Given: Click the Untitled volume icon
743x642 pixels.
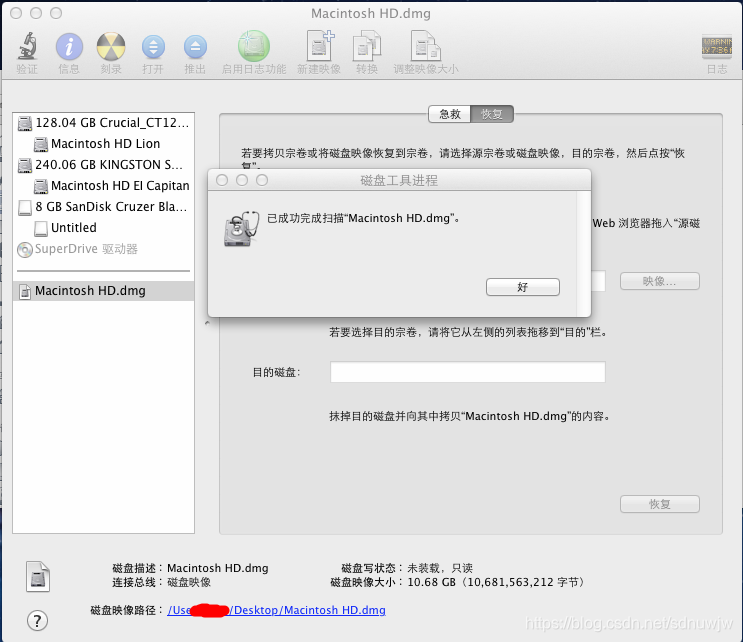Looking at the screenshot, I should 41,228.
